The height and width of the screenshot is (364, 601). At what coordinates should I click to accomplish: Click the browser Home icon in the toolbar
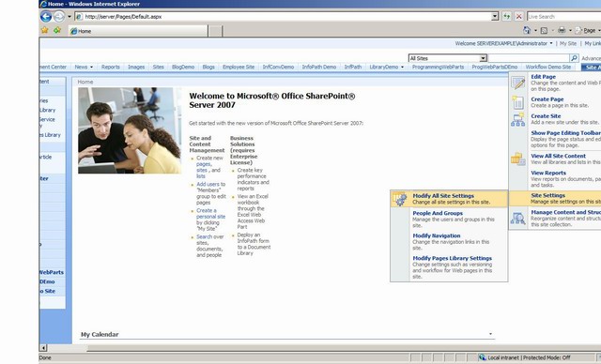pos(527,30)
